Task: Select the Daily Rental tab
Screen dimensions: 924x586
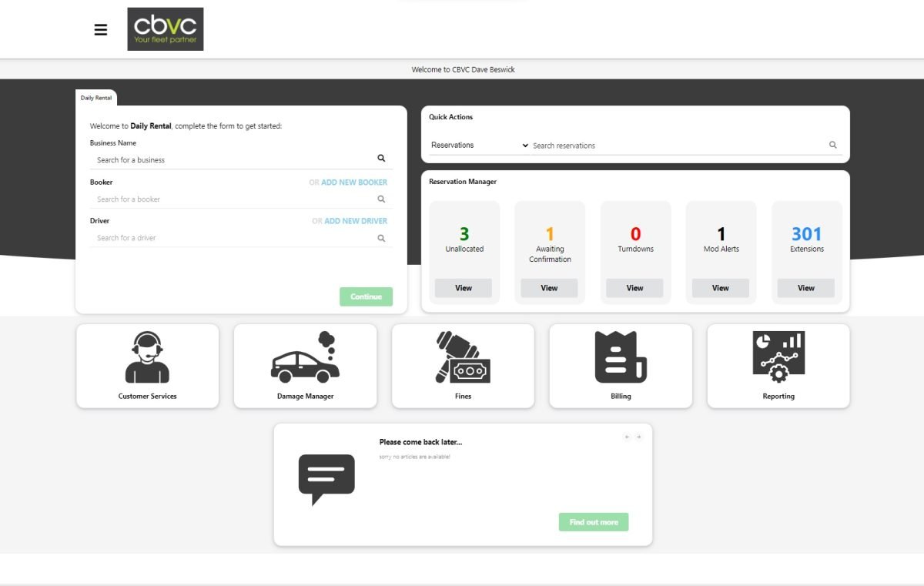Action: click(96, 98)
